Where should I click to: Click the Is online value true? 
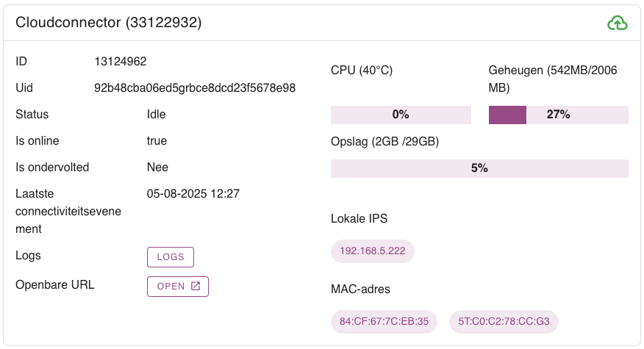(x=157, y=141)
